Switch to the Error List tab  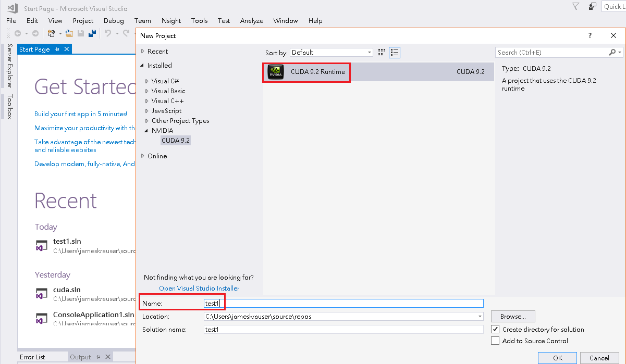(x=32, y=357)
